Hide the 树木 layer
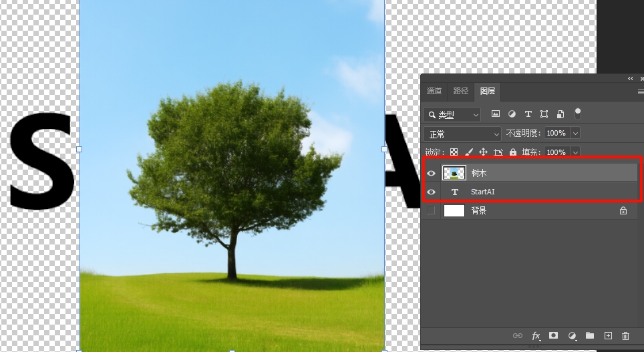Image resolution: width=644 pixels, height=352 pixels. 431,174
